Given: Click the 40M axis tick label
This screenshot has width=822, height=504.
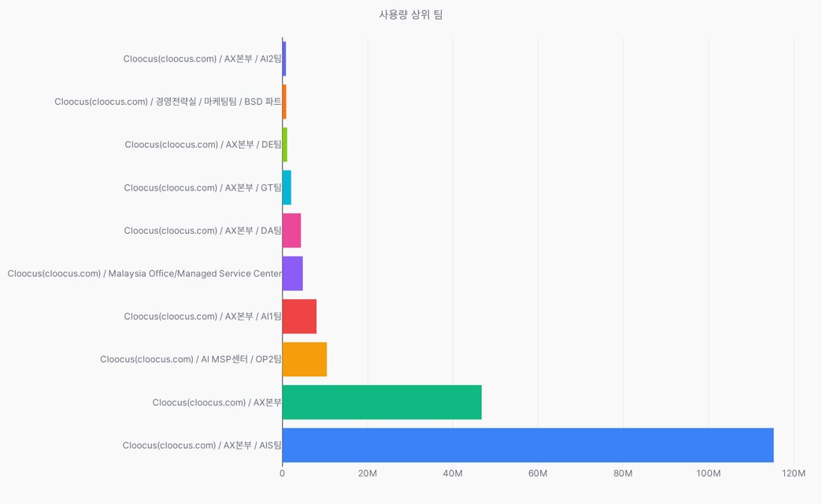Looking at the screenshot, I should 453,473.
